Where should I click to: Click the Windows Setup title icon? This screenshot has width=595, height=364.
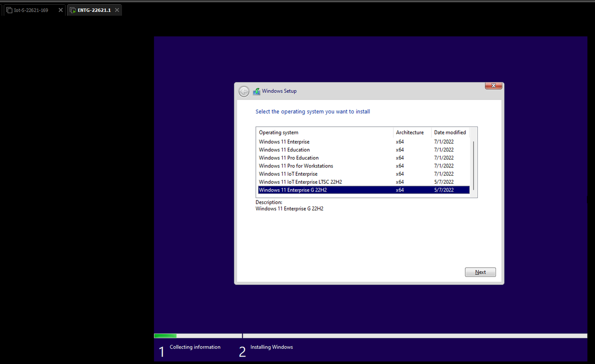pyautogui.click(x=257, y=91)
